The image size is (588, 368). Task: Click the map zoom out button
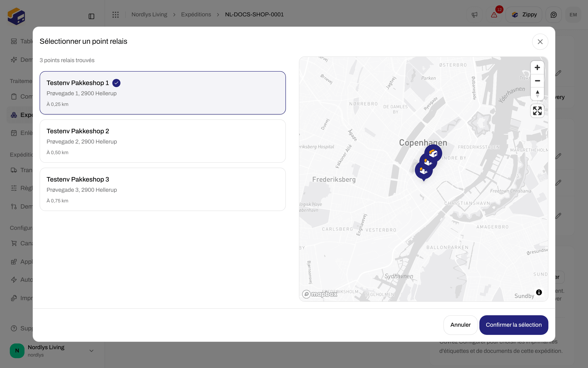point(537,81)
